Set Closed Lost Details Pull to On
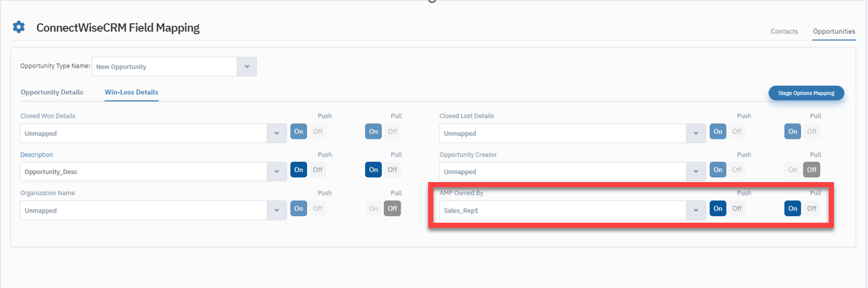This screenshot has height=288, width=868. point(793,131)
